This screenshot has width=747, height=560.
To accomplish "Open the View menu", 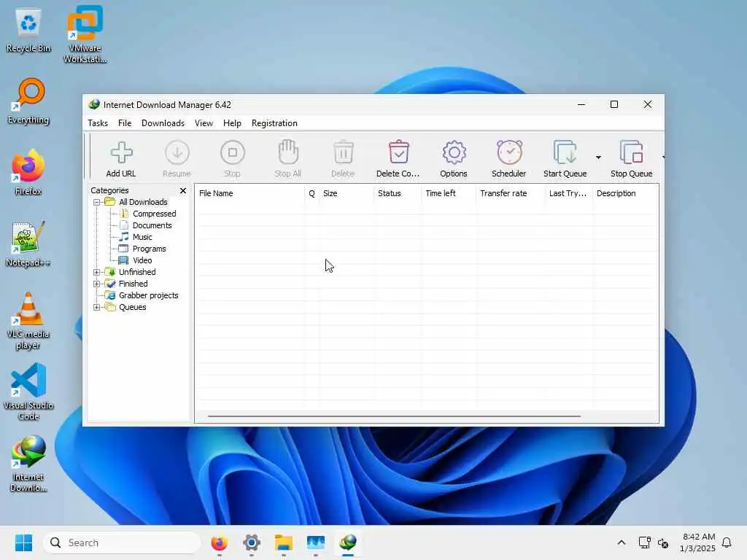I will [204, 122].
